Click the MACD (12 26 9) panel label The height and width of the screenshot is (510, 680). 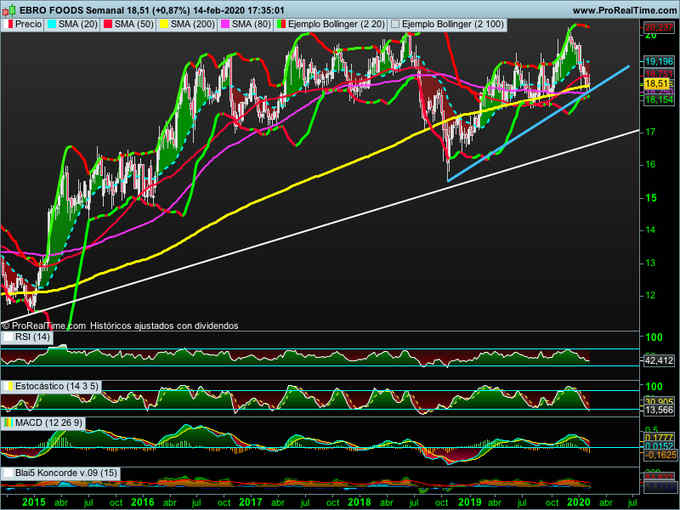click(49, 423)
